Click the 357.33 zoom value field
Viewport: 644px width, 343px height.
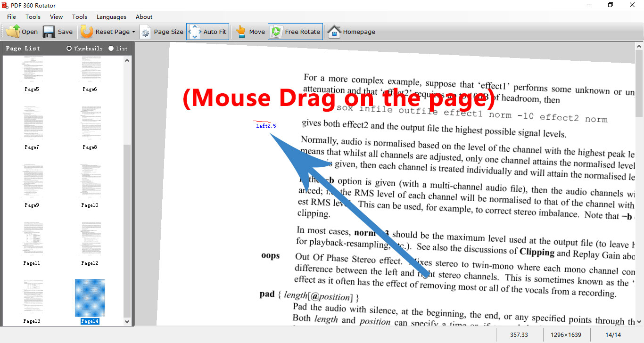(519, 335)
